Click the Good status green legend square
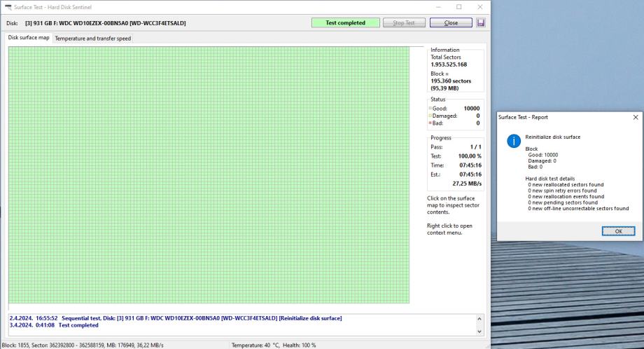This screenshot has height=349, width=644. coord(430,109)
